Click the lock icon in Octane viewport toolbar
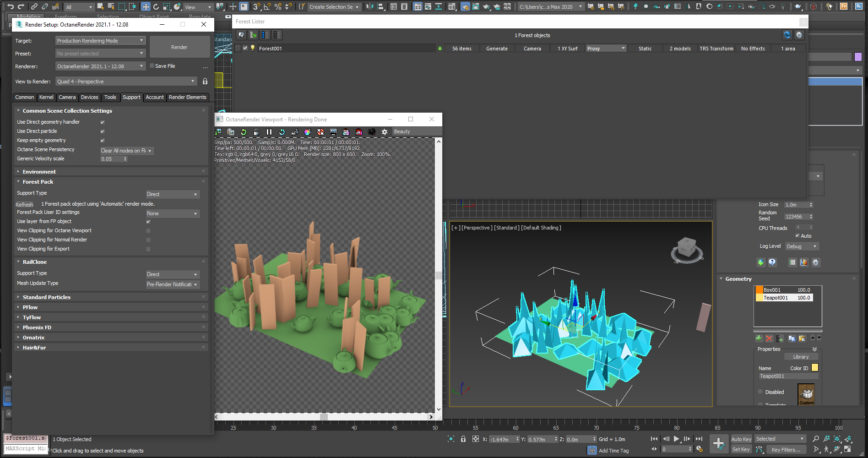This screenshot has width=868, height=458. (x=256, y=132)
